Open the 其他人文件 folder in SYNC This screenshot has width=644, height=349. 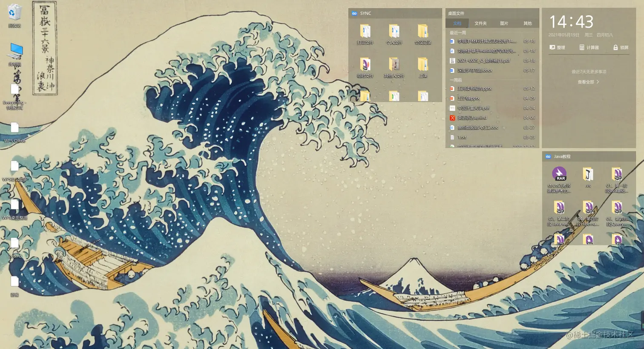click(x=394, y=68)
